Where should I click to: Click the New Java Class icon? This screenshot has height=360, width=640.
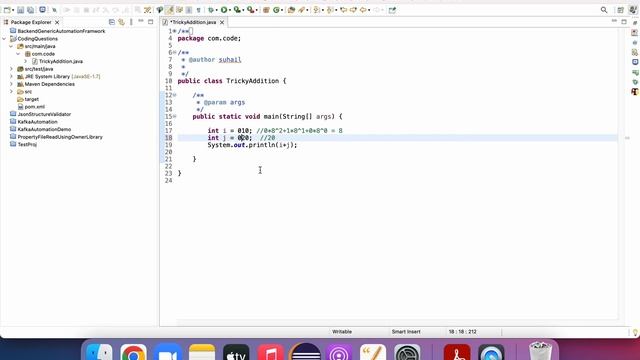coord(277,10)
